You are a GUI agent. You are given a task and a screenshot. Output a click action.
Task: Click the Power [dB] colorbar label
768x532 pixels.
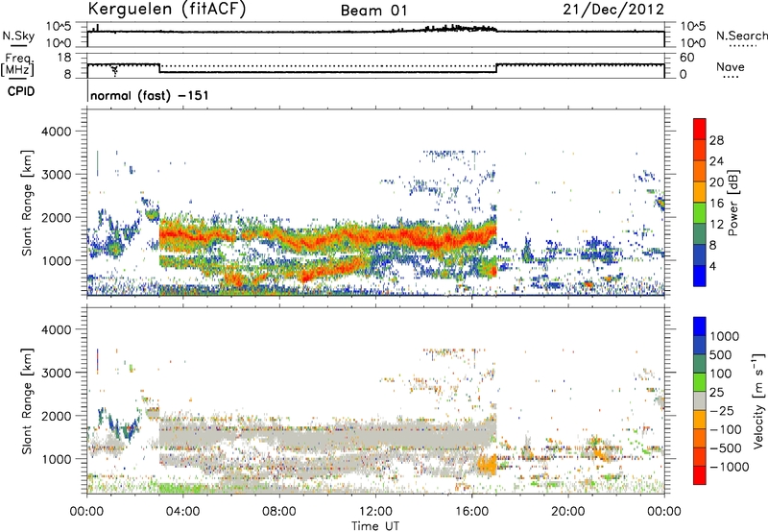point(732,203)
